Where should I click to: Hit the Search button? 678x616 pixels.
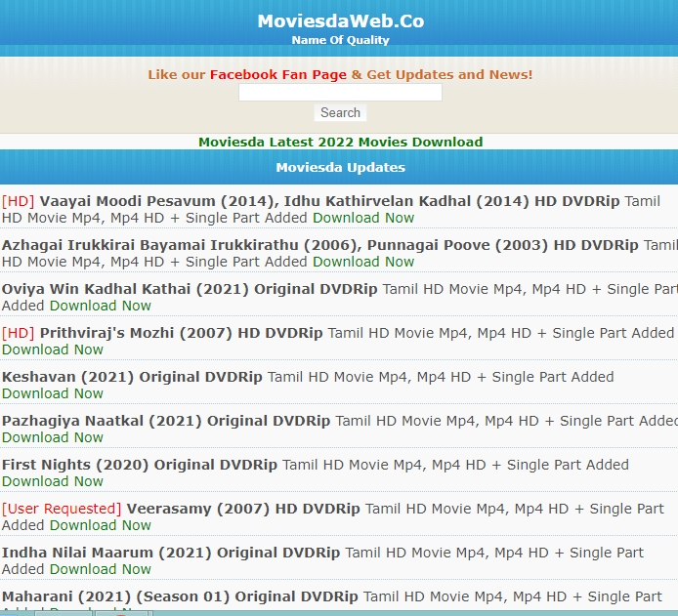340,112
